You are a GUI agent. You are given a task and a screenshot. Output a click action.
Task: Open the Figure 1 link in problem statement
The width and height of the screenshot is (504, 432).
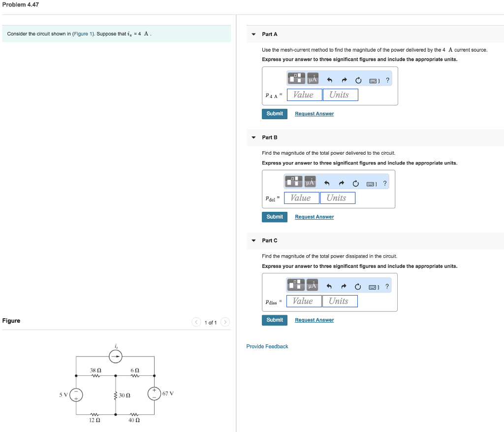83,33
